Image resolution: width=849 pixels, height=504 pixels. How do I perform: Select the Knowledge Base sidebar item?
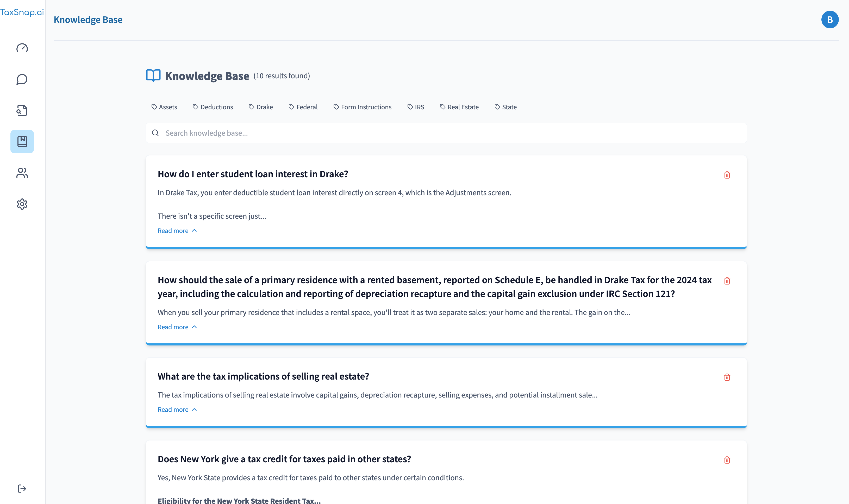22,142
